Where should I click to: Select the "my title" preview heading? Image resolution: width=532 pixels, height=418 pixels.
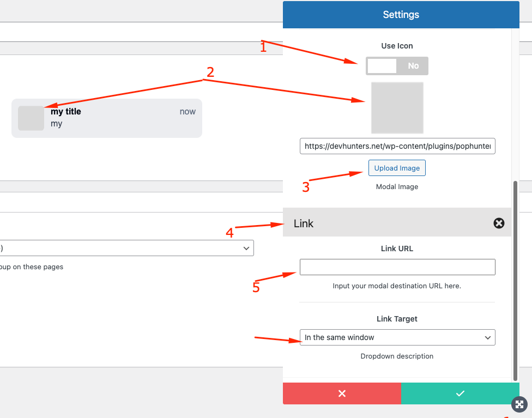(66, 112)
